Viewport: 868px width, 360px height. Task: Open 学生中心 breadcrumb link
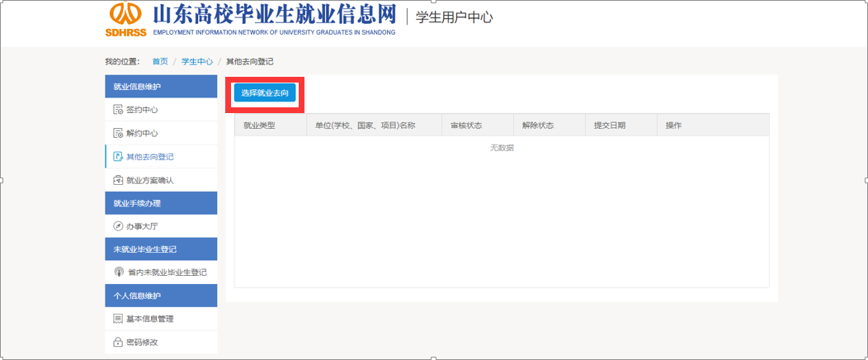click(x=197, y=62)
